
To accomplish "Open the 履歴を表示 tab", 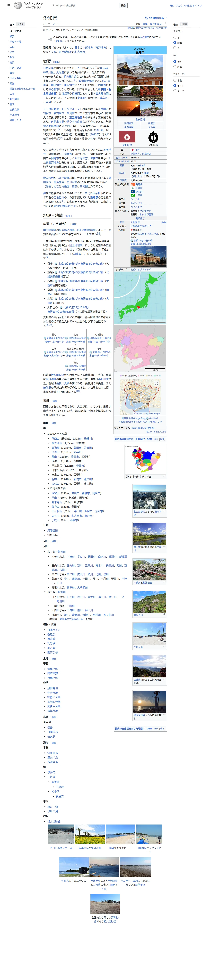I will pos(156,24).
